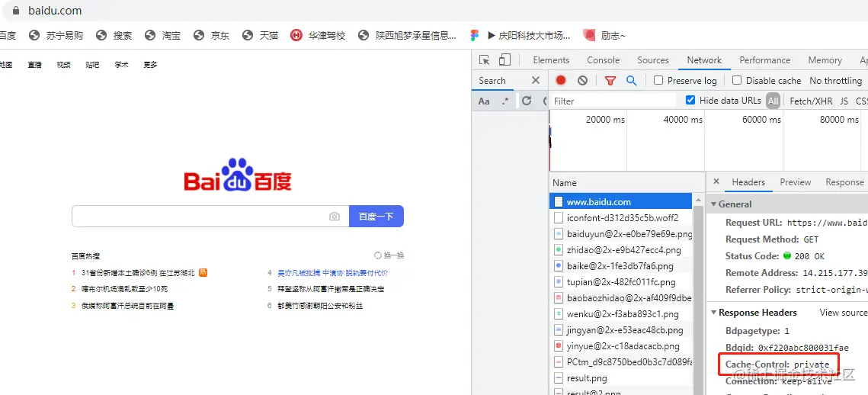Open the 京东 bookmark
This screenshot has width=868, height=395.
tap(211, 35)
